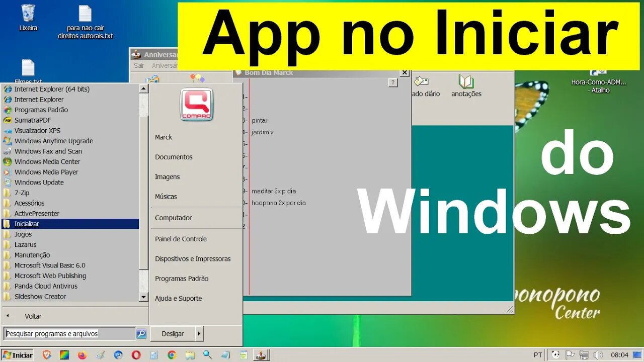Viewport: 644px width, 362px height.
Task: Click the program list scrollbar up arrow
Action: pyautogui.click(x=143, y=88)
